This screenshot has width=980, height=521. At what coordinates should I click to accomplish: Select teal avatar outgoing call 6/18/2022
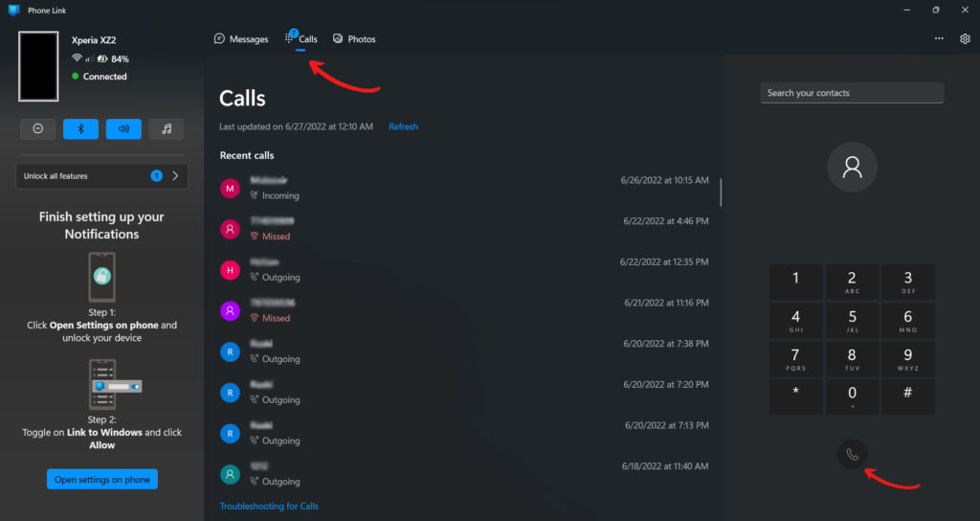pos(464,473)
